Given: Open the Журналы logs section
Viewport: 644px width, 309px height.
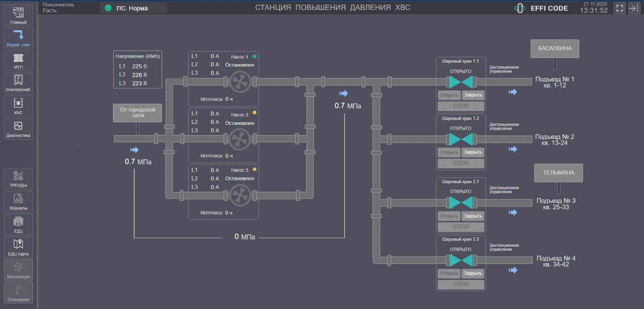Looking at the screenshot, I should [18, 201].
